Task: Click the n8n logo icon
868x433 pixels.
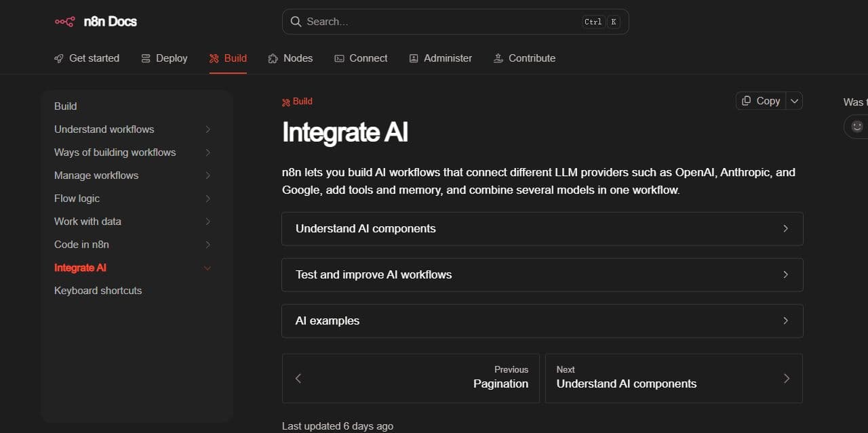Action: pos(64,22)
